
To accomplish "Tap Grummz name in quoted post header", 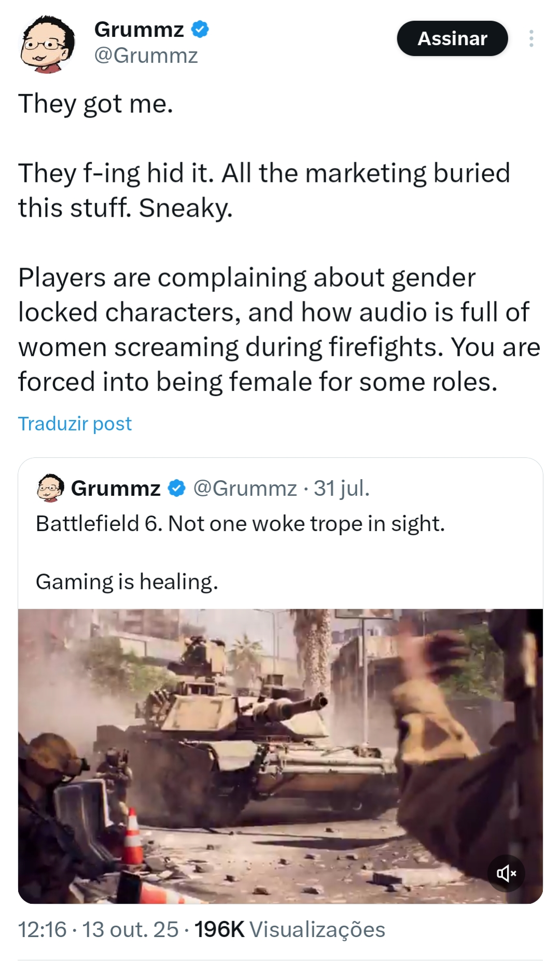I will pos(116,488).
